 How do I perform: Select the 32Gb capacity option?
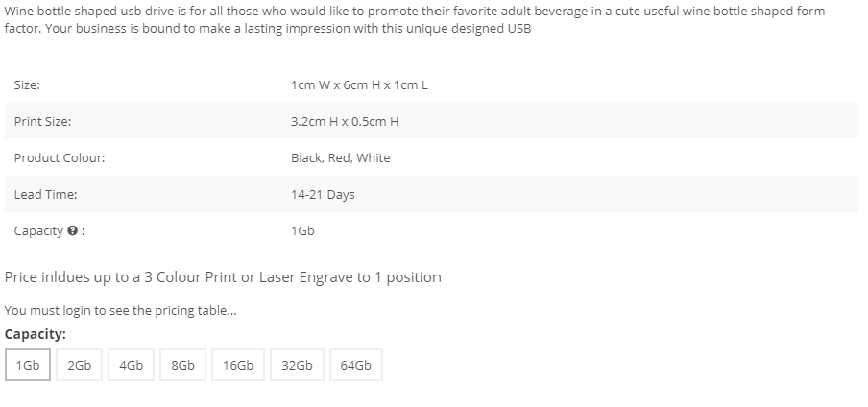coord(297,365)
